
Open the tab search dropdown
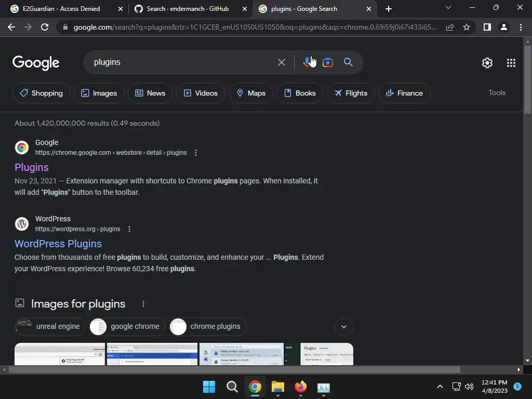coord(448,7)
